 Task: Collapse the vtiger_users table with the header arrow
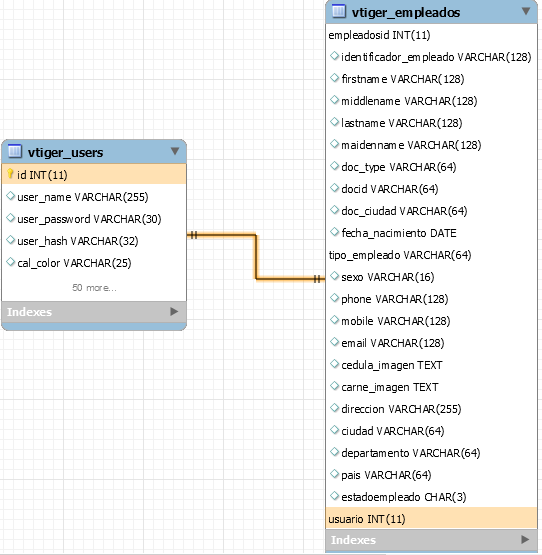pyautogui.click(x=175, y=151)
